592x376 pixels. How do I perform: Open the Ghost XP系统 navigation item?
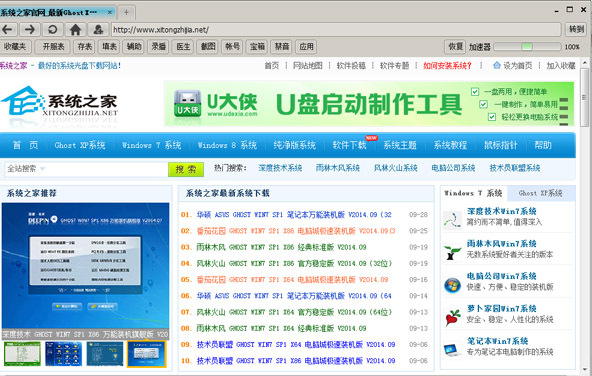pos(80,145)
